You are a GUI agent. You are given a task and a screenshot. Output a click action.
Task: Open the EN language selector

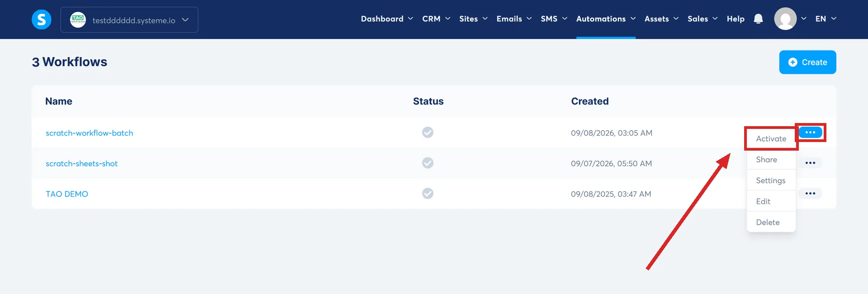click(826, 19)
